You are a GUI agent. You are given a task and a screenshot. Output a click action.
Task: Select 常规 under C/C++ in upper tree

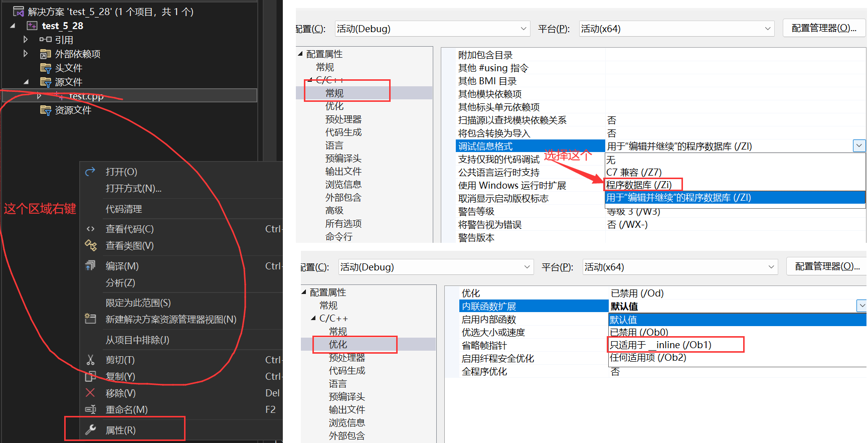pos(334,93)
